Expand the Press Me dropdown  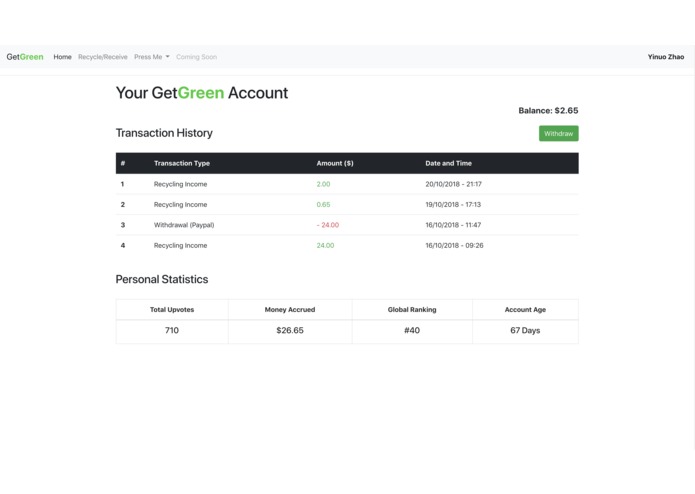pyautogui.click(x=152, y=57)
